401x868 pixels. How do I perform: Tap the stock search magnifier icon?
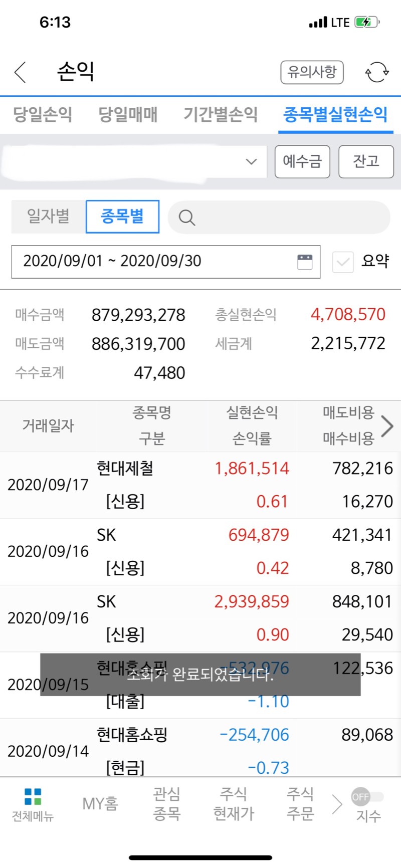186,218
